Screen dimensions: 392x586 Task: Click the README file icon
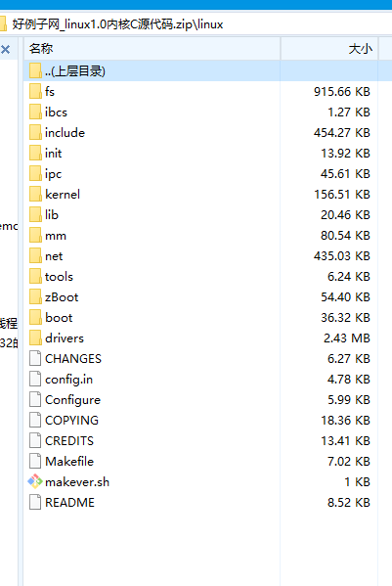pyautogui.click(x=35, y=502)
